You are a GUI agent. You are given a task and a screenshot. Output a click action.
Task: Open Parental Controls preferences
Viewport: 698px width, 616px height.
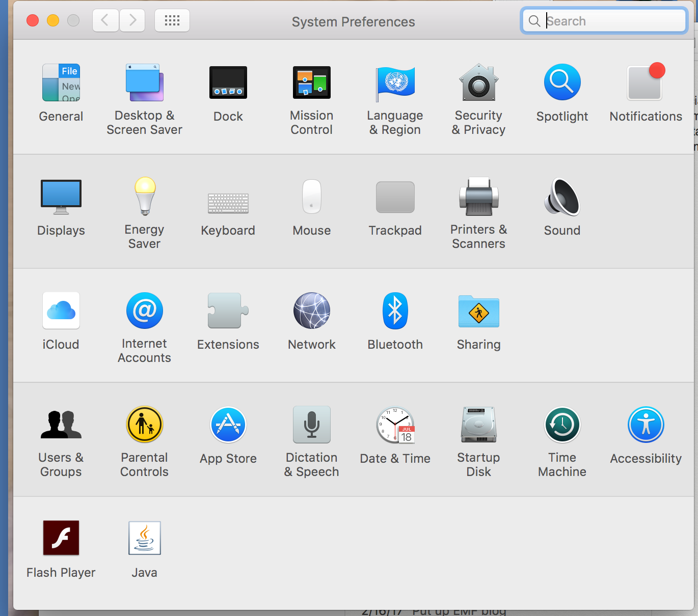click(x=145, y=425)
